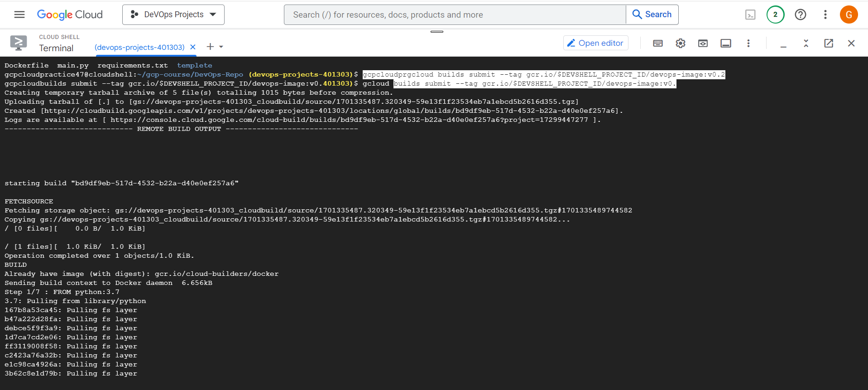This screenshot has width=868, height=390.
Task: Open Cloud Shell in new window
Action: coord(829,43)
